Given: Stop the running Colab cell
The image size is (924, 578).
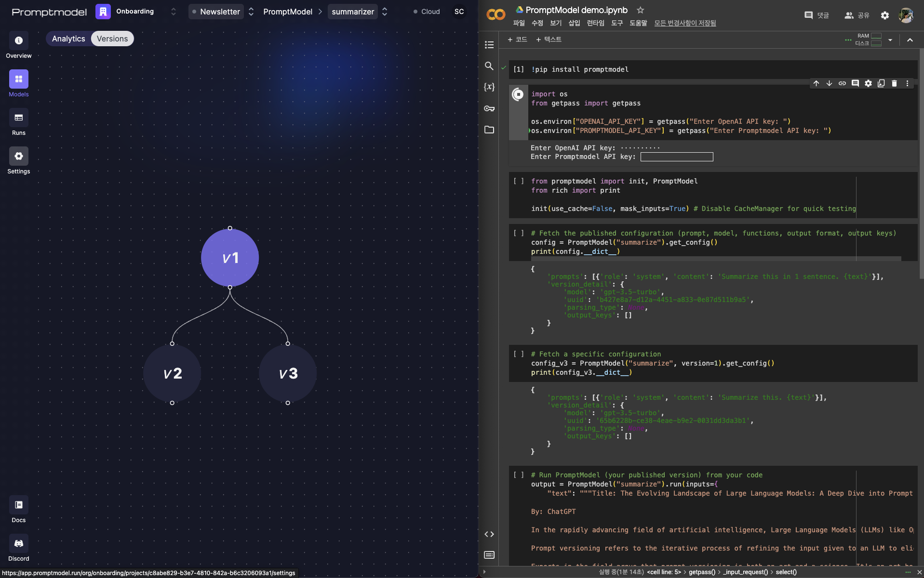Looking at the screenshot, I should (518, 94).
